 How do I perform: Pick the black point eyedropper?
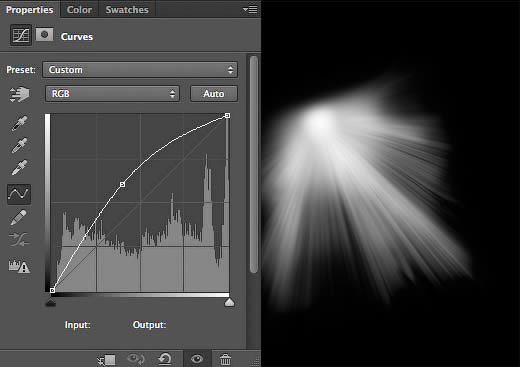tap(19, 123)
